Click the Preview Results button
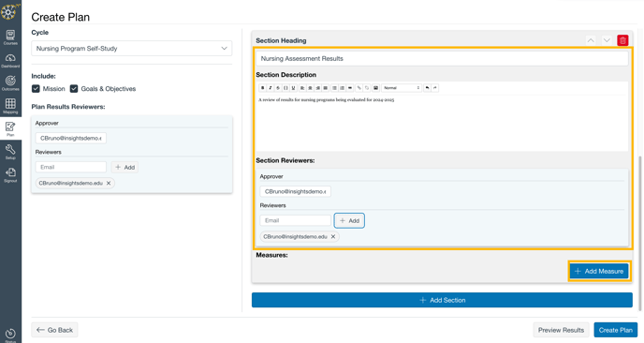The width and height of the screenshot is (644, 343). click(561, 330)
